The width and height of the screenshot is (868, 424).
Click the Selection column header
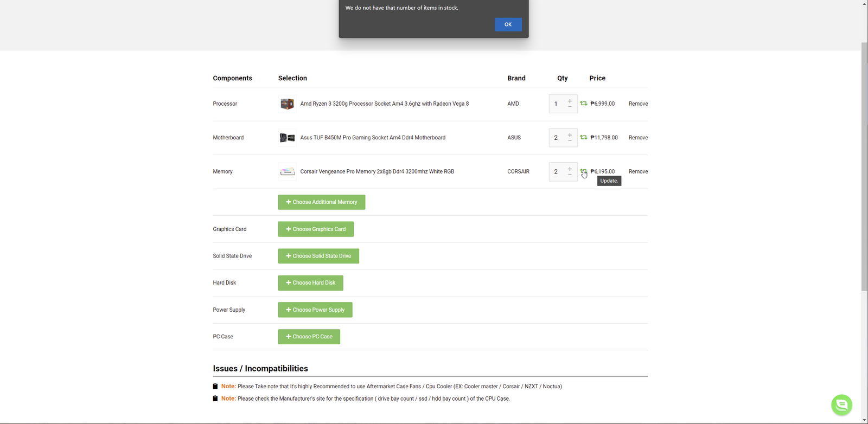(292, 78)
